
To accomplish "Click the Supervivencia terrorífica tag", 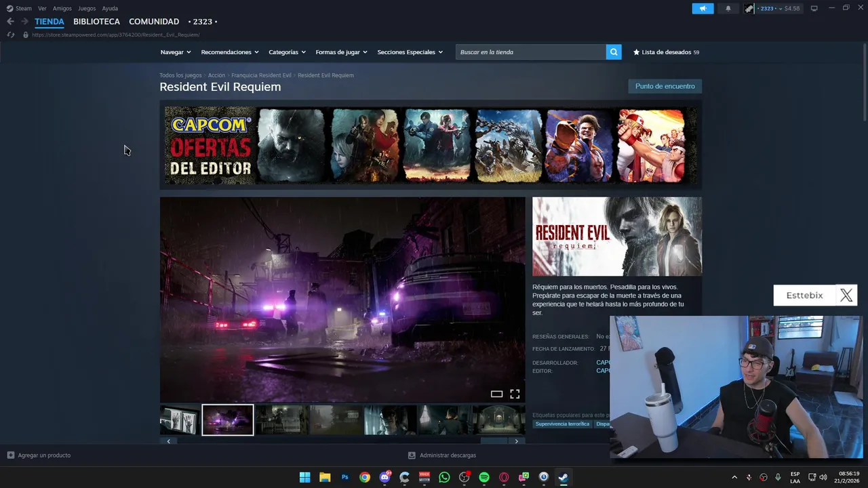I will click(x=562, y=424).
